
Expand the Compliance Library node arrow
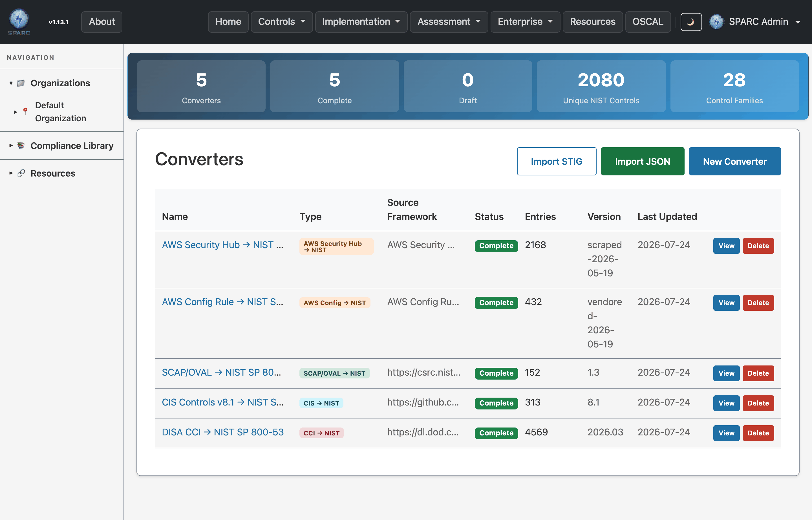(11, 146)
